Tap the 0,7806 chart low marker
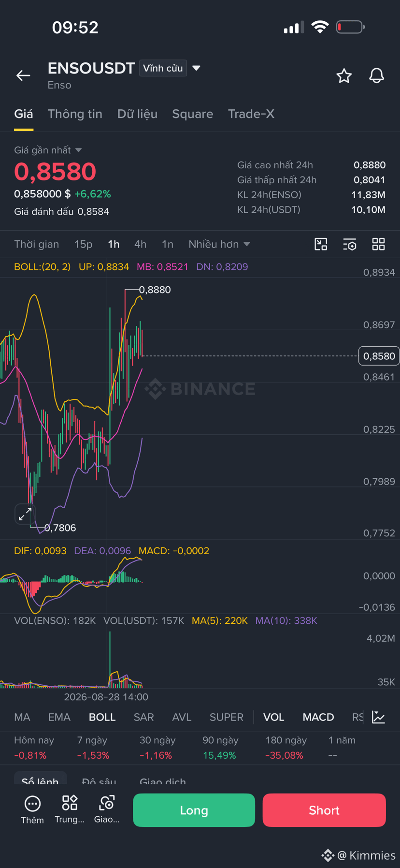Viewport: 400px width, 868px height. [x=60, y=528]
